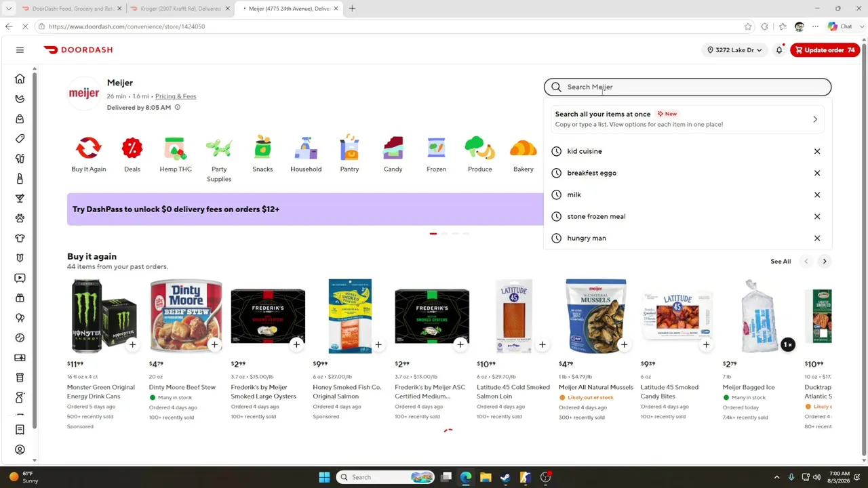
Task: Open the Buy It Again category
Action: pos(88,155)
